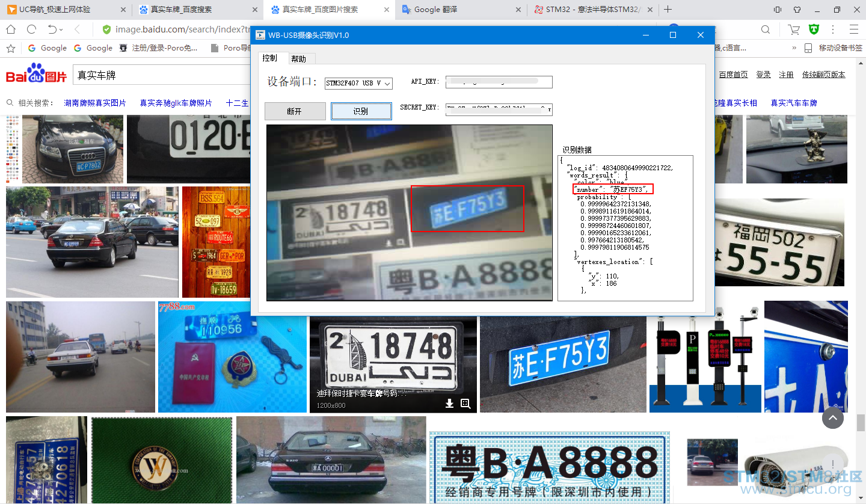Open the vertical three-dot browser menu
This screenshot has height=504, width=866.
tap(833, 29)
